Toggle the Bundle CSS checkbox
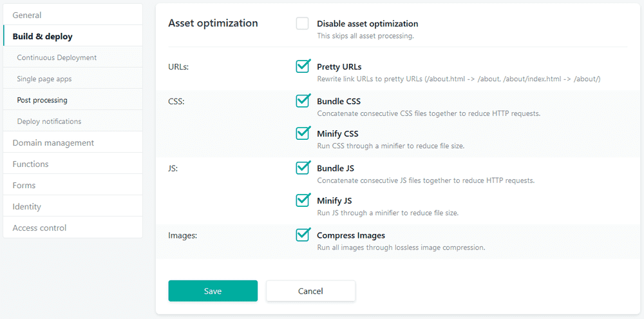Image resolution: width=644 pixels, height=319 pixels. (303, 101)
